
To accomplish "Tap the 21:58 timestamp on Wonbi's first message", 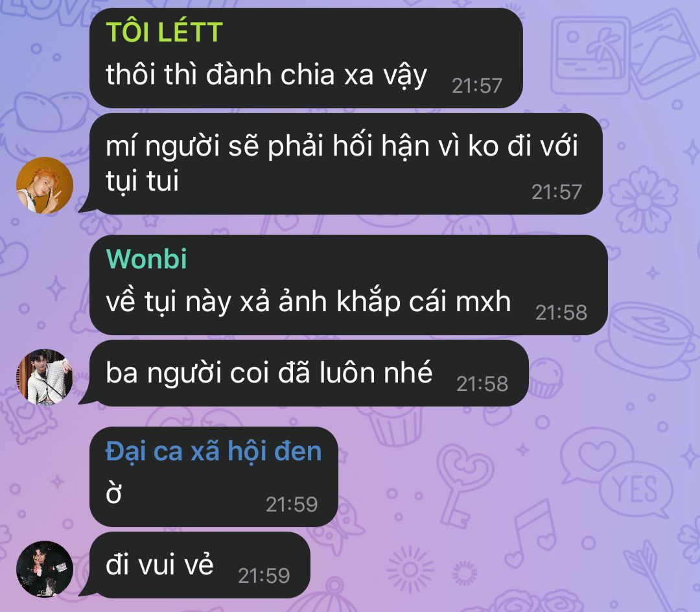I will [561, 312].
